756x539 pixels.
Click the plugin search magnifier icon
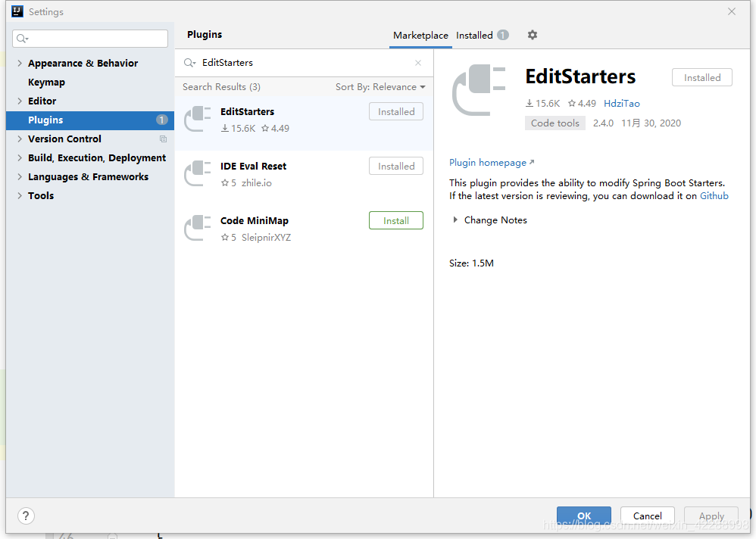click(189, 63)
